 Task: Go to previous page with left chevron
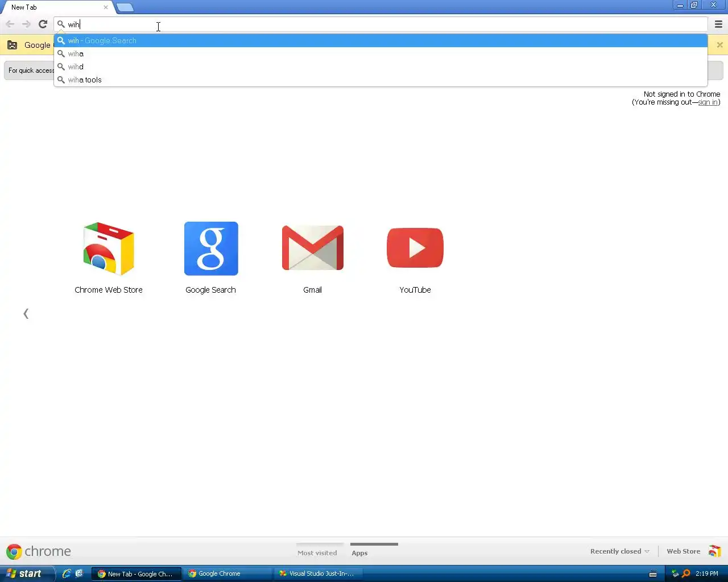point(26,314)
